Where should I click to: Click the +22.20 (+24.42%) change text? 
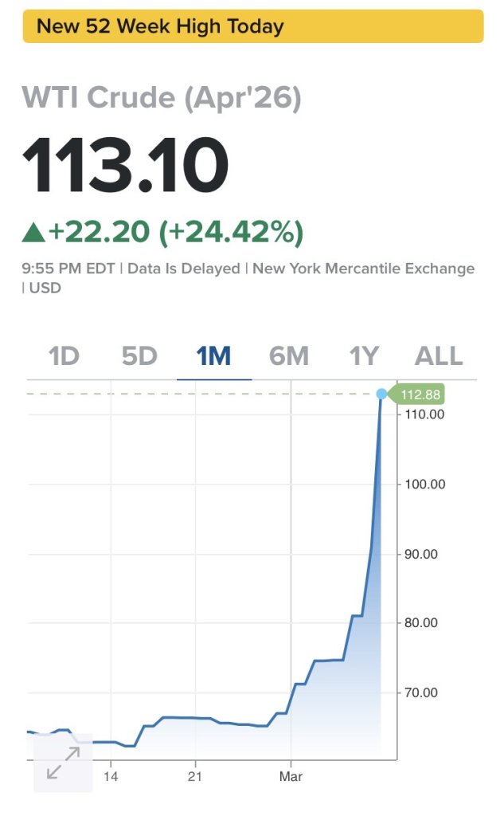(x=176, y=232)
